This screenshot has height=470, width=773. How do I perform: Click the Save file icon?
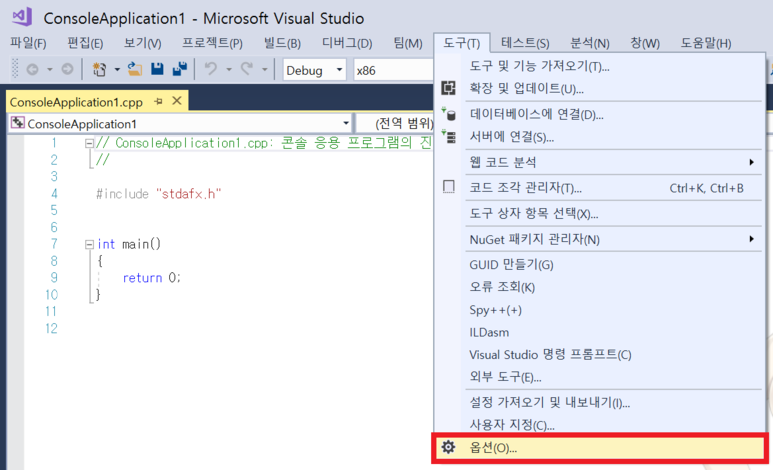pos(157,69)
